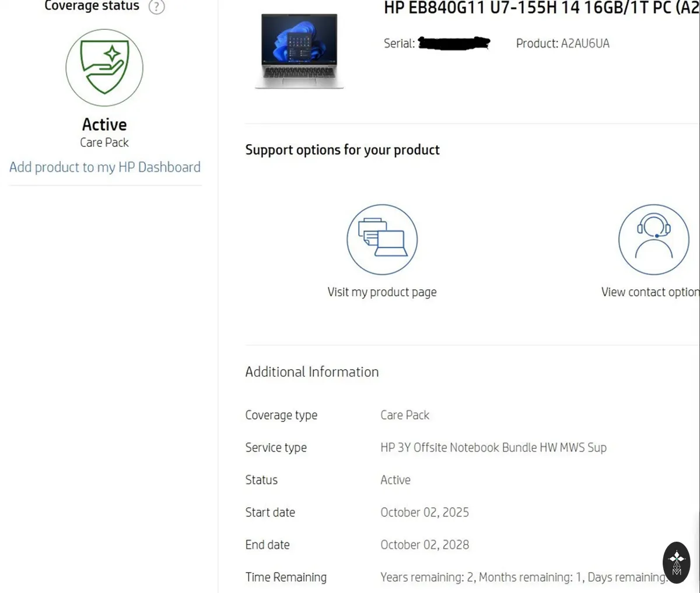This screenshot has height=593, width=700.
Task: Open the View contact options link text
Action: pos(650,292)
